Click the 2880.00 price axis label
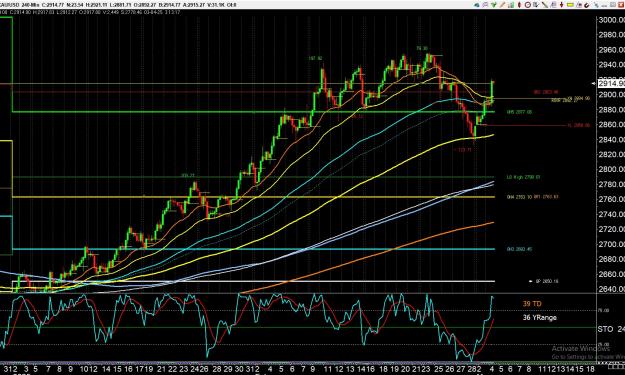 [611, 110]
